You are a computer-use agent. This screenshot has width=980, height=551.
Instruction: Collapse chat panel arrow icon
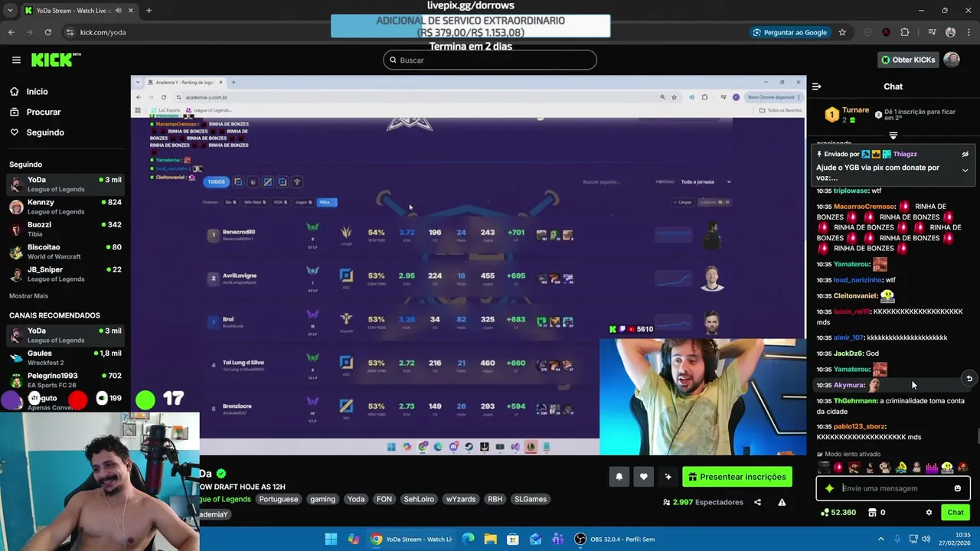click(816, 86)
